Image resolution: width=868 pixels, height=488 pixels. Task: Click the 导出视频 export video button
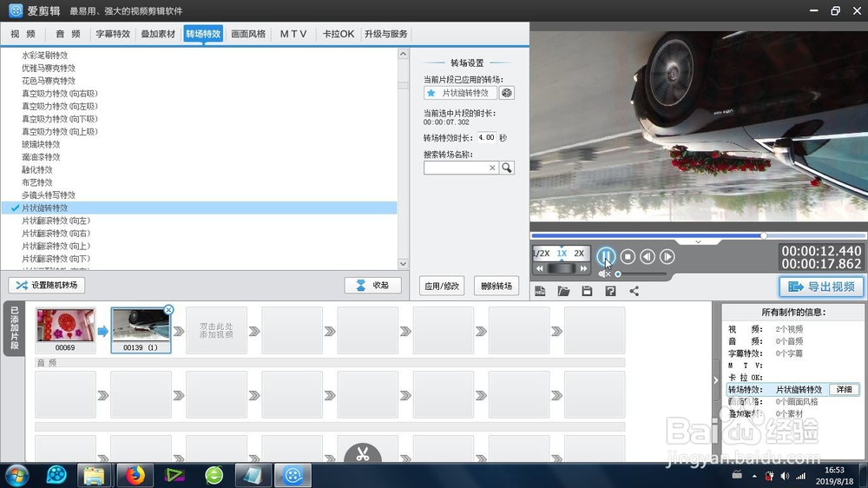pos(821,287)
